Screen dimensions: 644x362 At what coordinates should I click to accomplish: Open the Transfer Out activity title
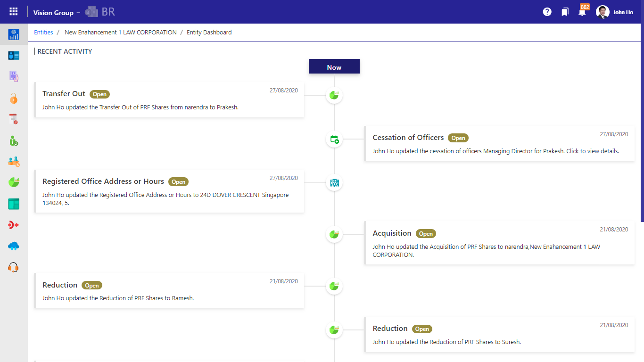(64, 94)
